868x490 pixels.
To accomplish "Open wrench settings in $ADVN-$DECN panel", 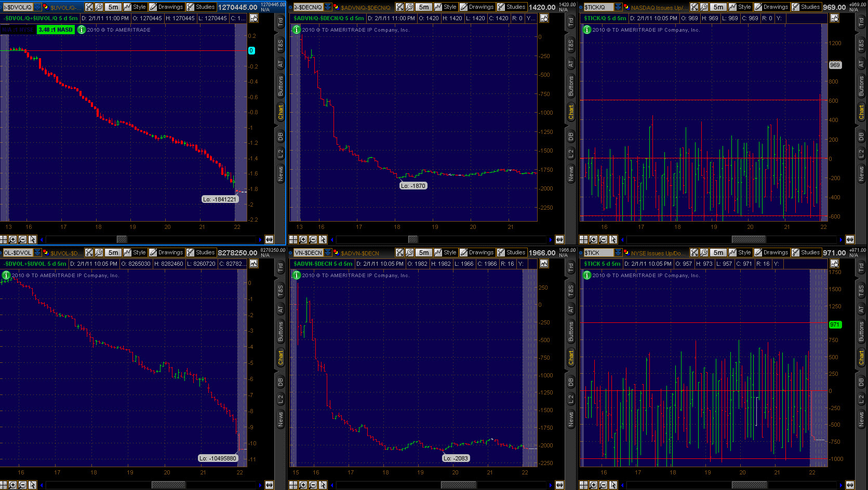I will click(x=409, y=252).
